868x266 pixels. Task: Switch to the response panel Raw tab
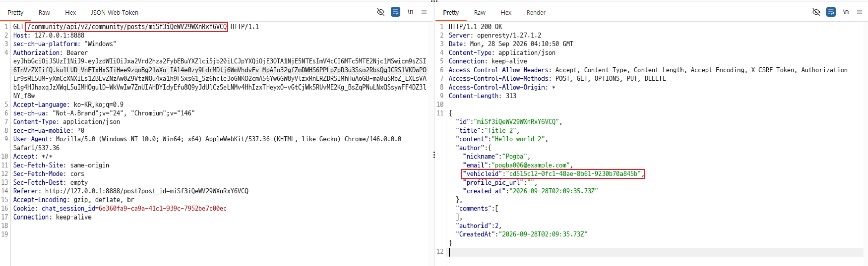[480, 13]
